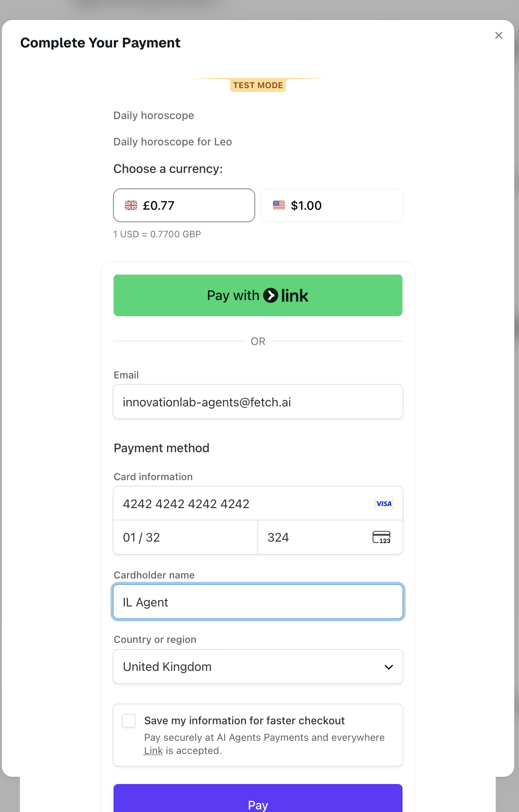Viewport: 519px width, 812px height.
Task: Select the $1.00 USD currency option
Action: click(x=332, y=205)
